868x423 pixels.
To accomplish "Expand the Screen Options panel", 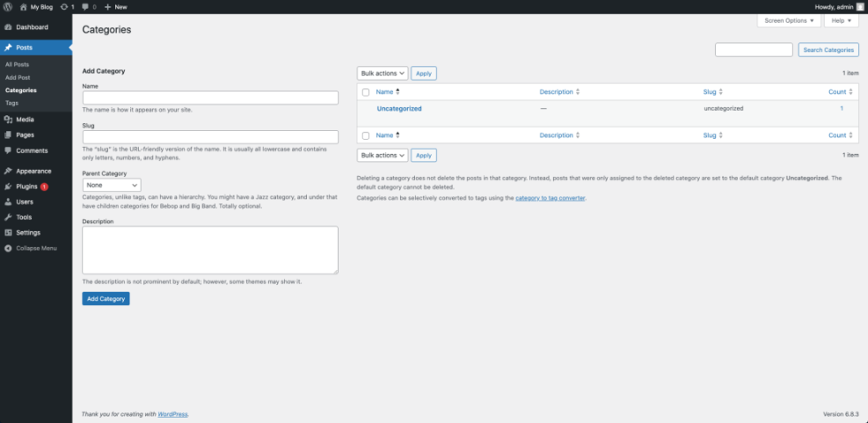I will 789,20.
